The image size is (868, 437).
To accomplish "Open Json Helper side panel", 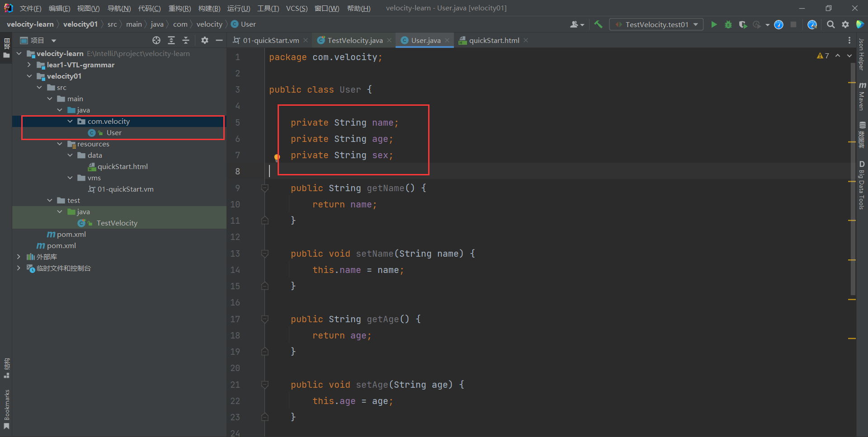I will (862, 55).
